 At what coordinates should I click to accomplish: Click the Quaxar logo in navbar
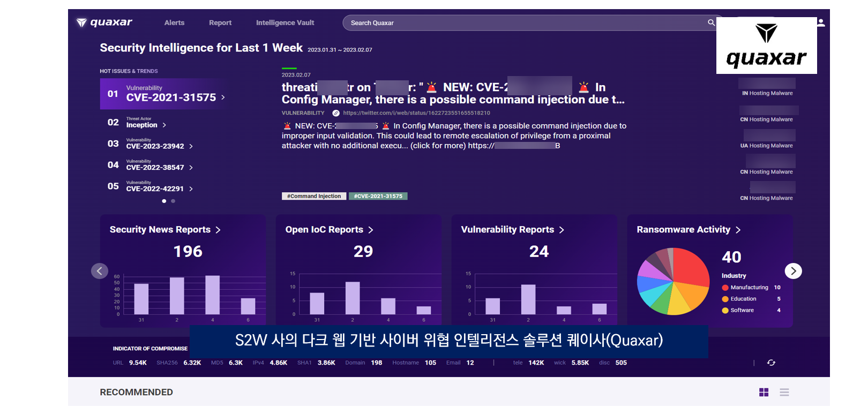tap(104, 22)
